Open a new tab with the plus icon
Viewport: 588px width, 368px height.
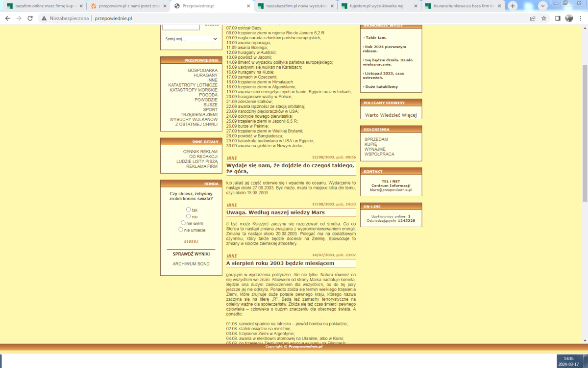pos(513,6)
